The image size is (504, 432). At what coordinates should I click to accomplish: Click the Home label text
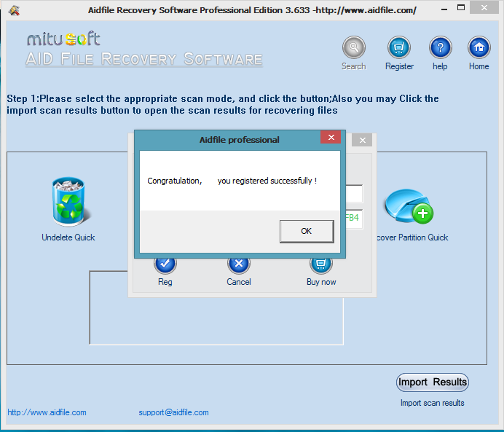point(479,66)
